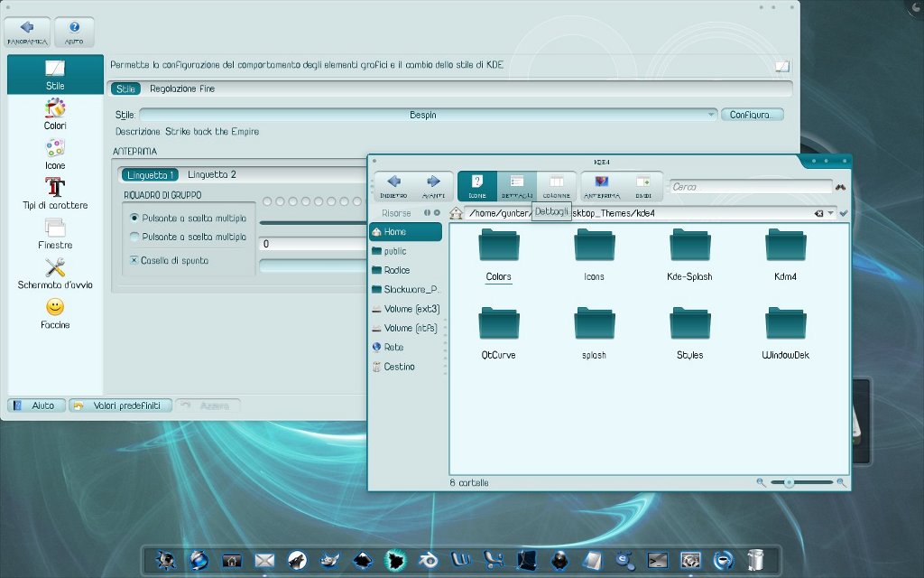Click the home icon beside the path field
This screenshot has width=924, height=578.
pos(456,213)
